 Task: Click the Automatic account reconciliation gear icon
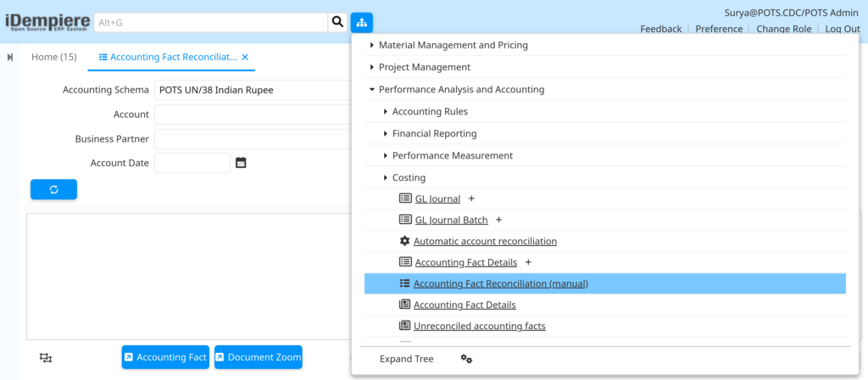click(x=404, y=241)
